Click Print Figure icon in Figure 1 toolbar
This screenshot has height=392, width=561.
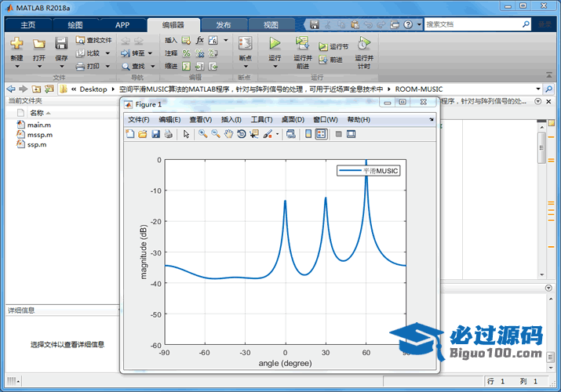(x=168, y=134)
